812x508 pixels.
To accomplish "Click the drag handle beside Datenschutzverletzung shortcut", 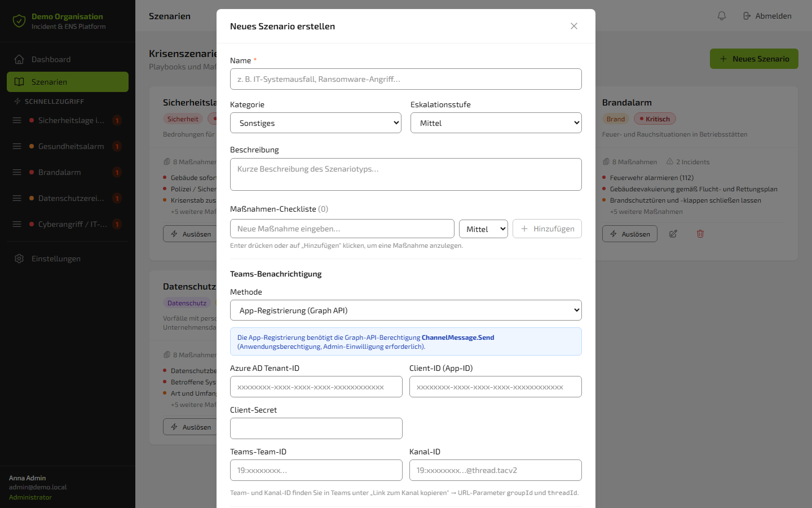I will tap(17, 198).
